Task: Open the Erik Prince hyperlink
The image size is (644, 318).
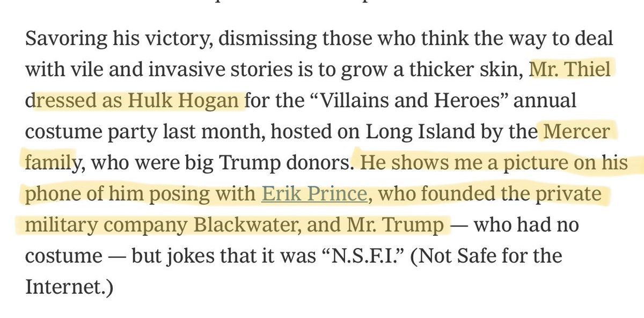Action: 314,194
